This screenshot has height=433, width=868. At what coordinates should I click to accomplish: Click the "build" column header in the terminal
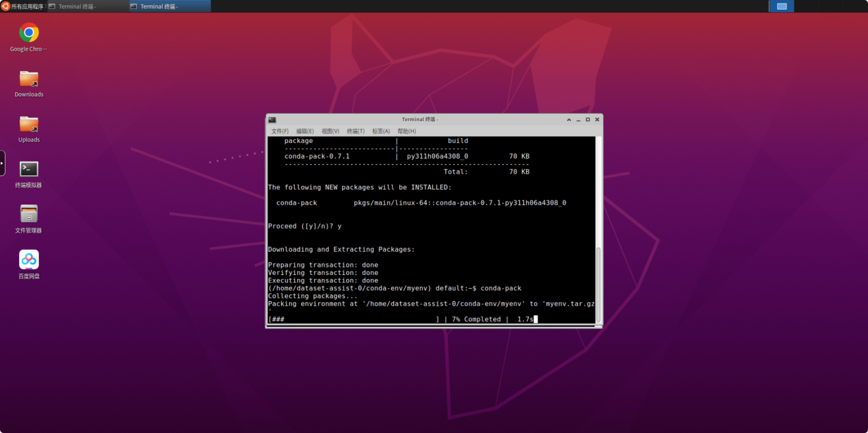coord(458,141)
